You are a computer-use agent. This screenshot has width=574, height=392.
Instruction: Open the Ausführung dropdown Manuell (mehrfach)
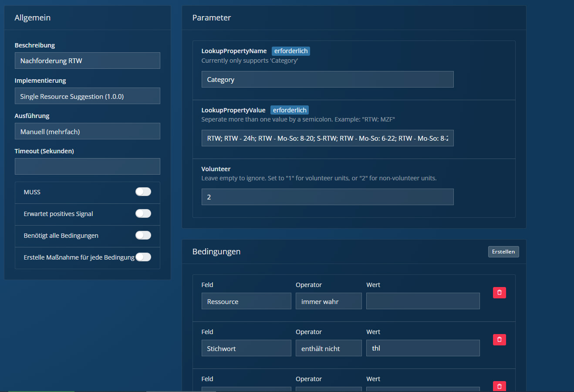point(87,132)
